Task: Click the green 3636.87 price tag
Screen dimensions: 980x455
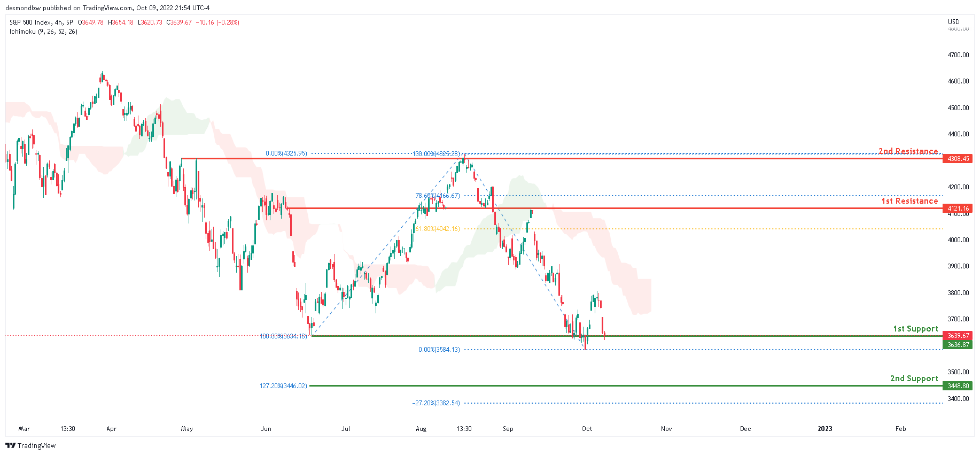Action: tap(958, 345)
